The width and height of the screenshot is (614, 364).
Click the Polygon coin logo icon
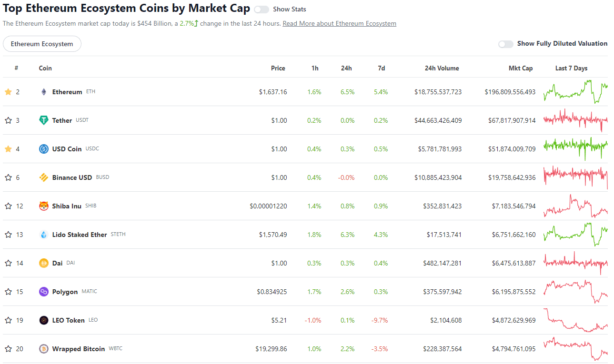click(x=44, y=292)
